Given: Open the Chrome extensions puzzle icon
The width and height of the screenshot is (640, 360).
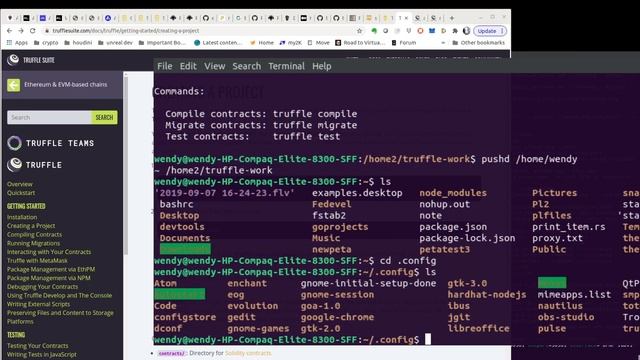Looking at the screenshot, I should (455, 31).
